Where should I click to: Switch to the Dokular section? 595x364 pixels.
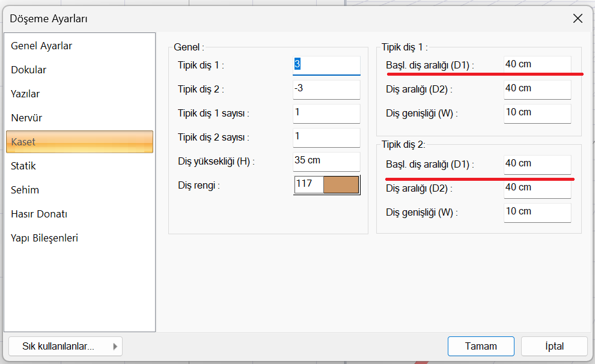coord(29,70)
